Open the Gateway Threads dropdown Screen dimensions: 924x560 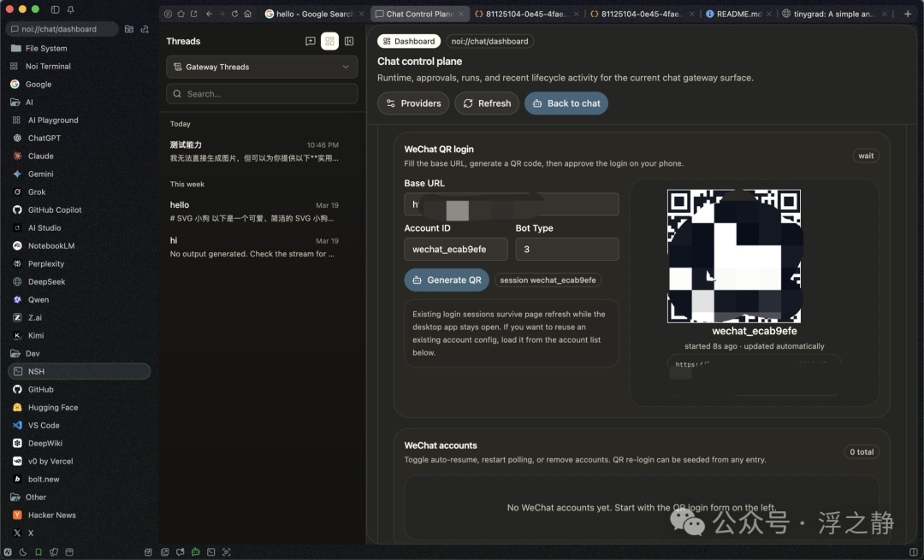click(x=262, y=68)
